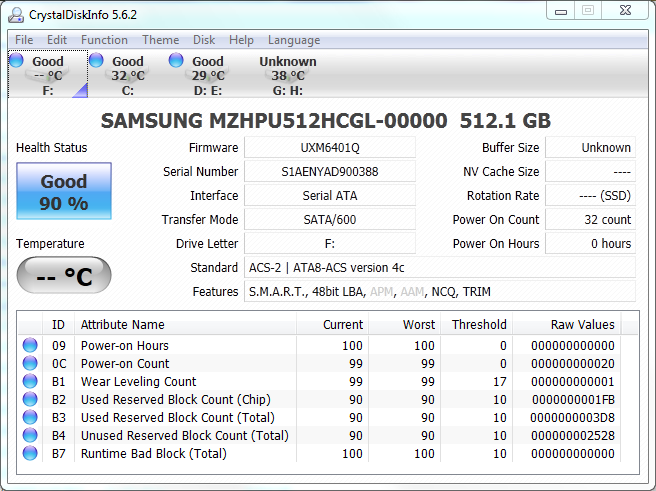Open the Disk menu

click(x=204, y=40)
